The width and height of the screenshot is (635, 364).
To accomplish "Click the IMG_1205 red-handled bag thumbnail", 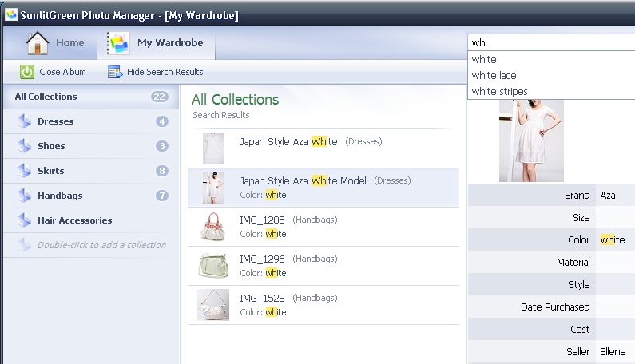I will [213, 227].
